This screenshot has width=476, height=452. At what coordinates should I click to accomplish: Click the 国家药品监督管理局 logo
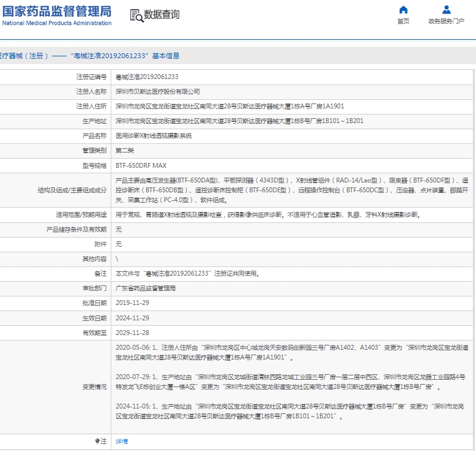click(x=57, y=11)
